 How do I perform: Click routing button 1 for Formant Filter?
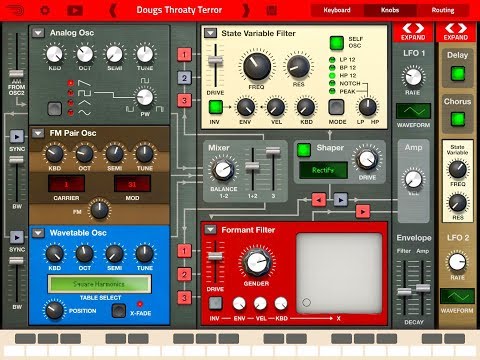coord(184,251)
